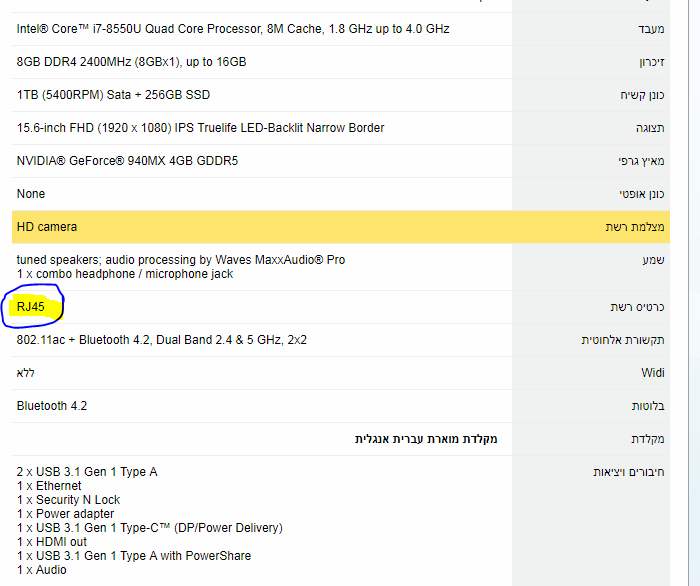Image resolution: width=700 pixels, height=586 pixels.
Task: Click the 2 x USB 3.1 Gen 1 Type A line
Action: [87, 472]
